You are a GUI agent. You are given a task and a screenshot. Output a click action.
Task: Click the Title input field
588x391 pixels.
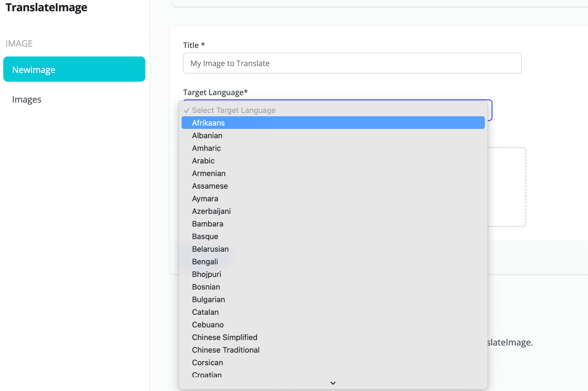(352, 63)
